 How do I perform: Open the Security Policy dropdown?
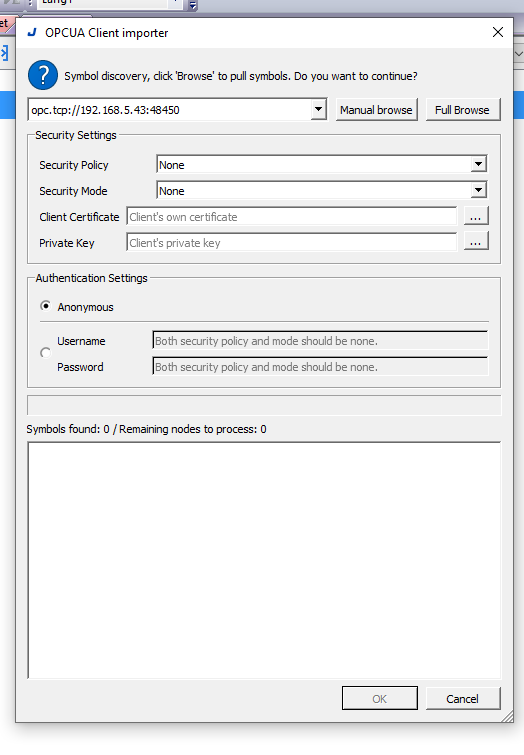pos(478,164)
